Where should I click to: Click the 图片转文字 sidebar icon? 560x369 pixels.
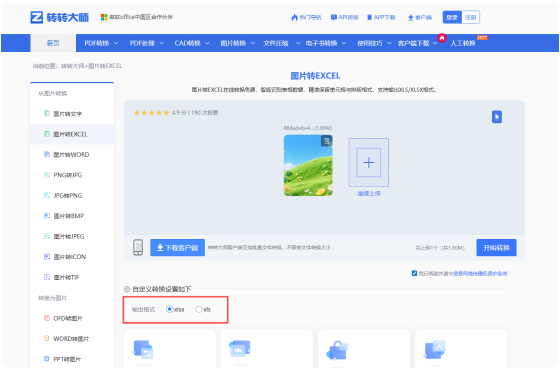47,114
